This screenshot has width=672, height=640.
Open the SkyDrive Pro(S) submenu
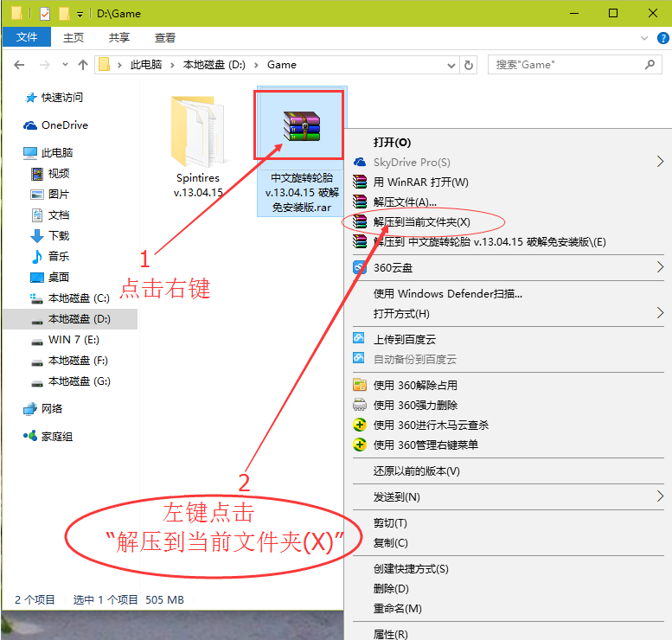pos(509,162)
